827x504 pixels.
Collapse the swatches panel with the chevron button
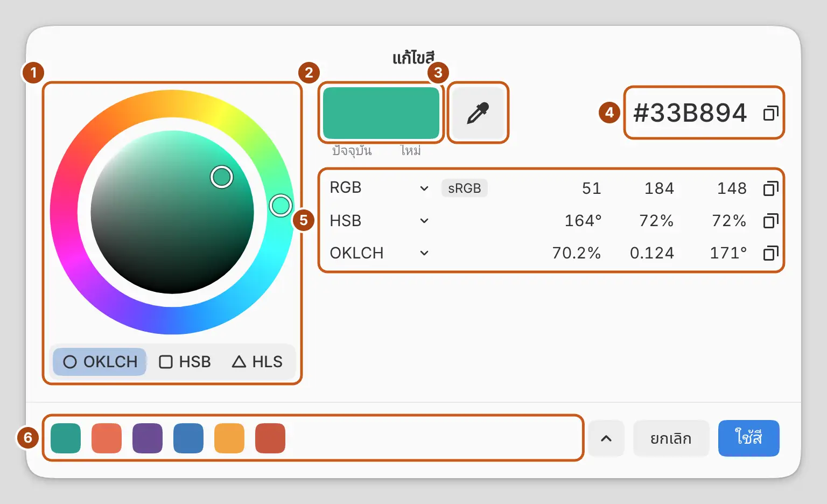tap(606, 438)
